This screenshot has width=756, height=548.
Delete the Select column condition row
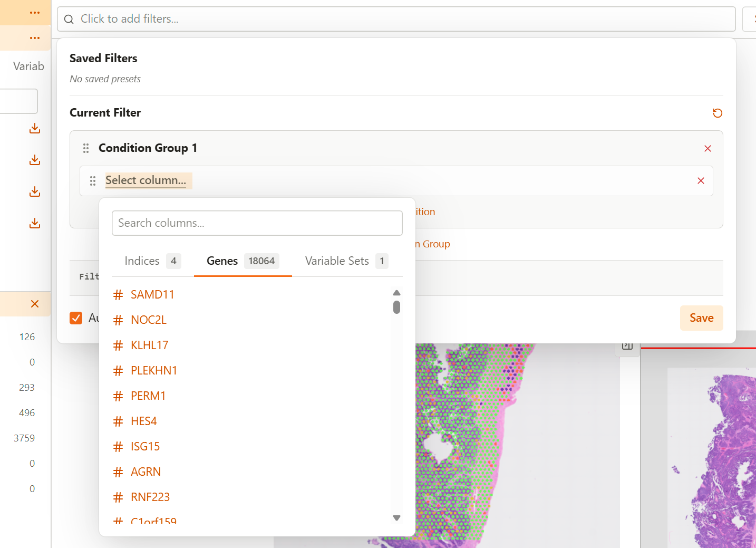(x=701, y=181)
